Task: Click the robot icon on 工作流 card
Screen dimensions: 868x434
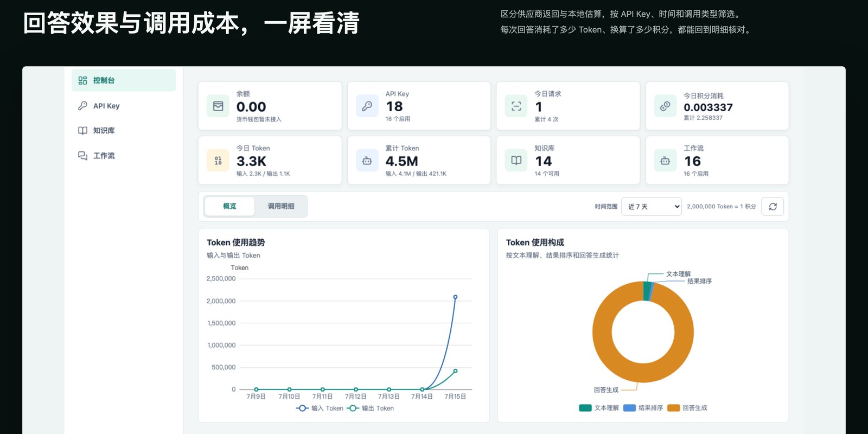Action: pyautogui.click(x=665, y=161)
